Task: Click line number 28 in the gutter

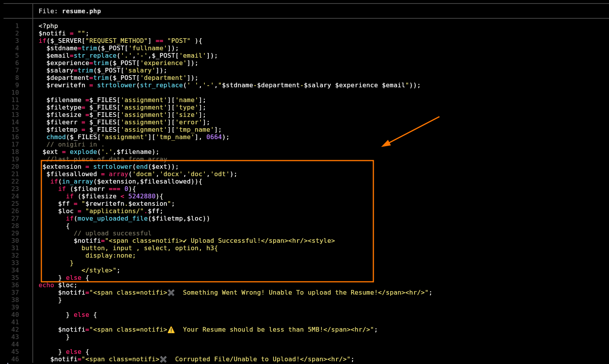Action: point(15,226)
